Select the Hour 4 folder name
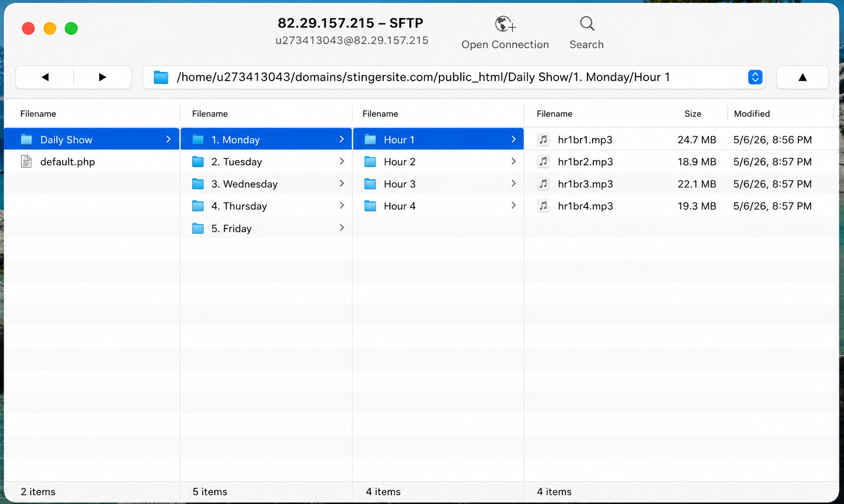Screen dimensions: 844x504 pos(399,206)
